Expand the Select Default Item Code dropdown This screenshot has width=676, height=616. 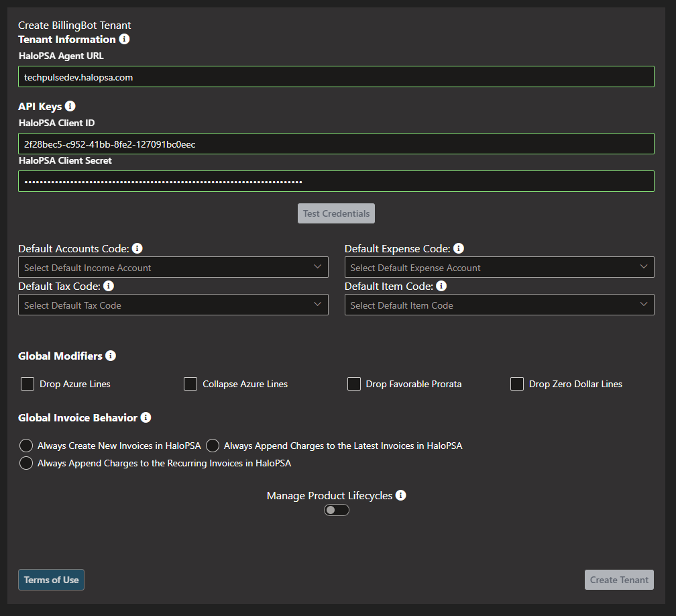[499, 305]
